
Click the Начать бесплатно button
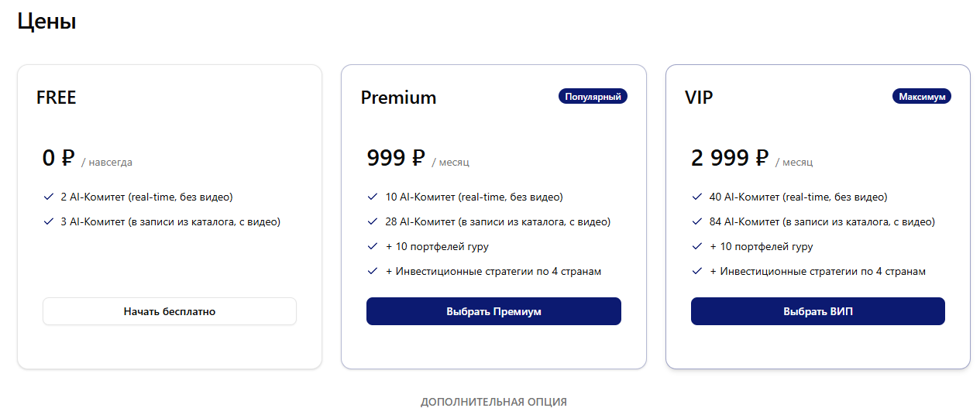click(169, 311)
